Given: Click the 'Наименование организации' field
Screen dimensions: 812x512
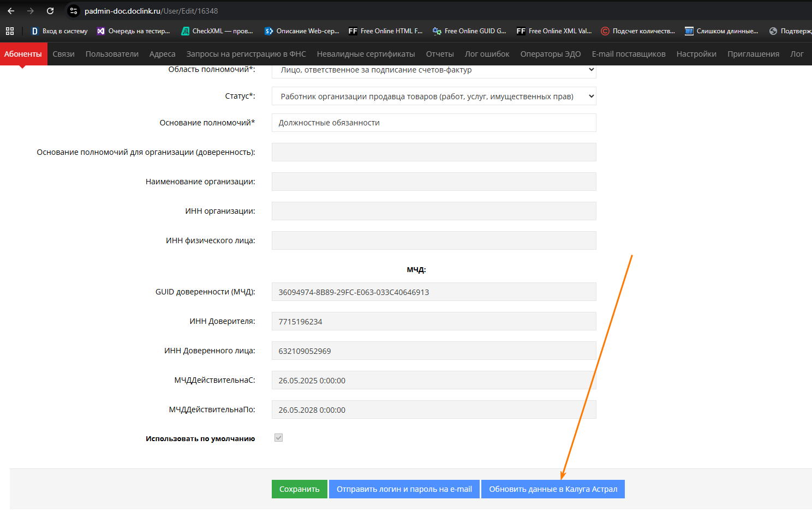Looking at the screenshot, I should click(434, 182).
